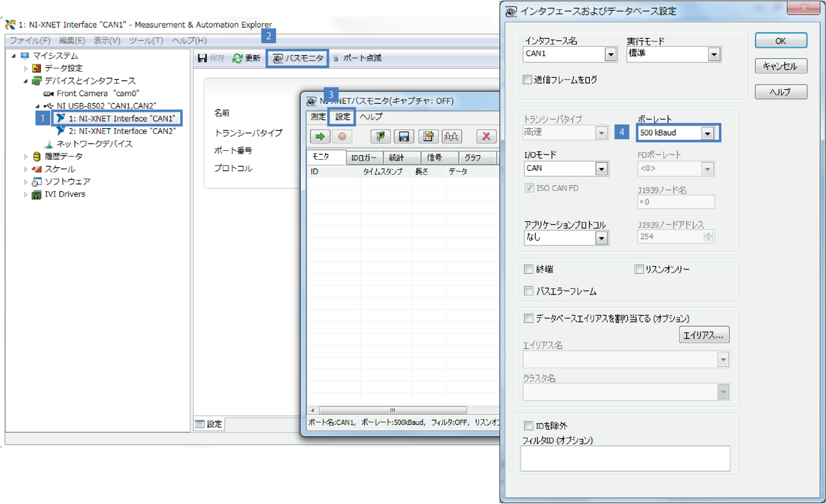The width and height of the screenshot is (826, 504).
Task: Open the I/Oモード CAN dropdown
Action: pyautogui.click(x=601, y=169)
